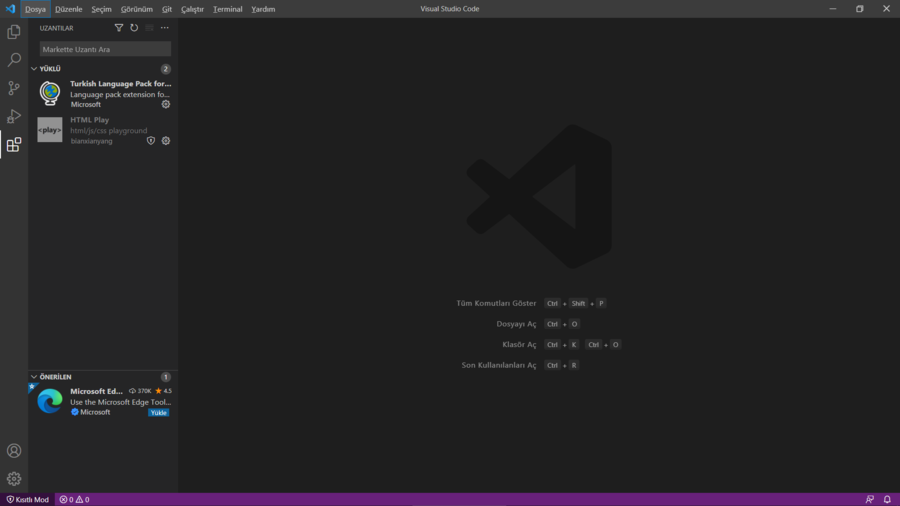Click Yükle to install Microsoft Edge Tools

click(x=158, y=412)
